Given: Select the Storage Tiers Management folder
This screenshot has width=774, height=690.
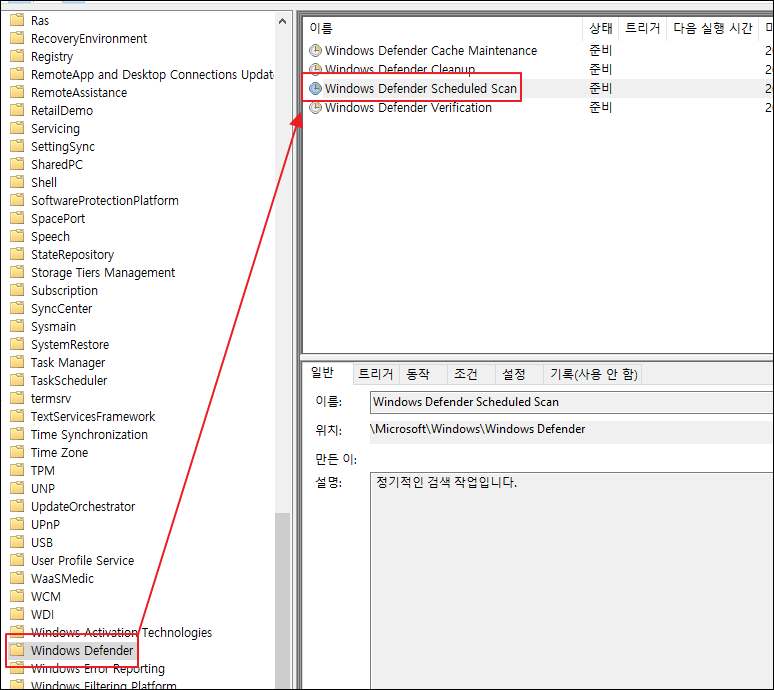Looking at the screenshot, I should tap(103, 272).
